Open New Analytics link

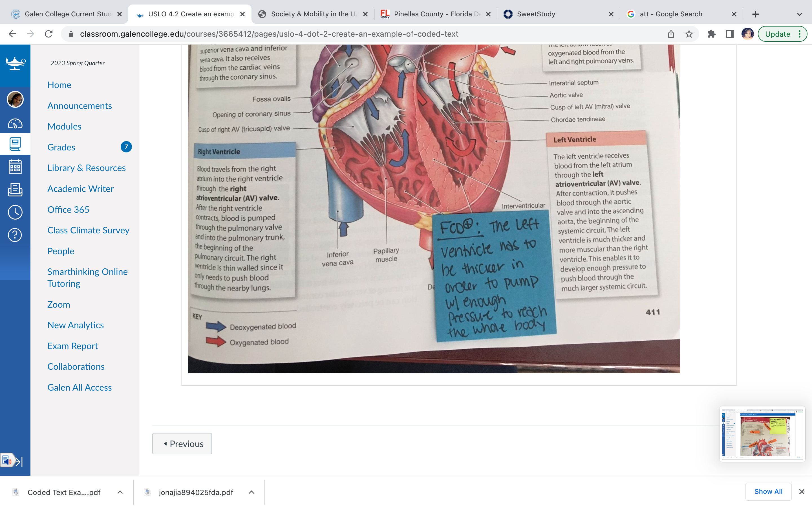(76, 325)
